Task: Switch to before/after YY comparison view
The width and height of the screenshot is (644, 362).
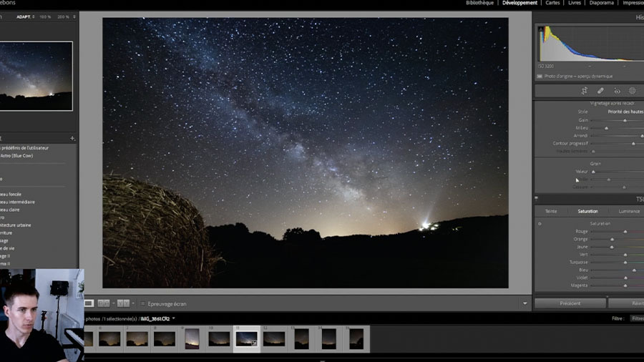Action: pyautogui.click(x=123, y=303)
